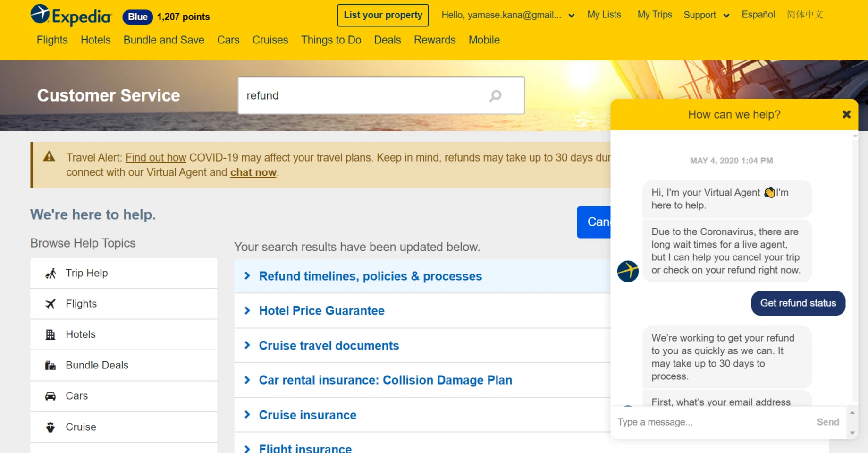Open My Lists link

coord(604,15)
